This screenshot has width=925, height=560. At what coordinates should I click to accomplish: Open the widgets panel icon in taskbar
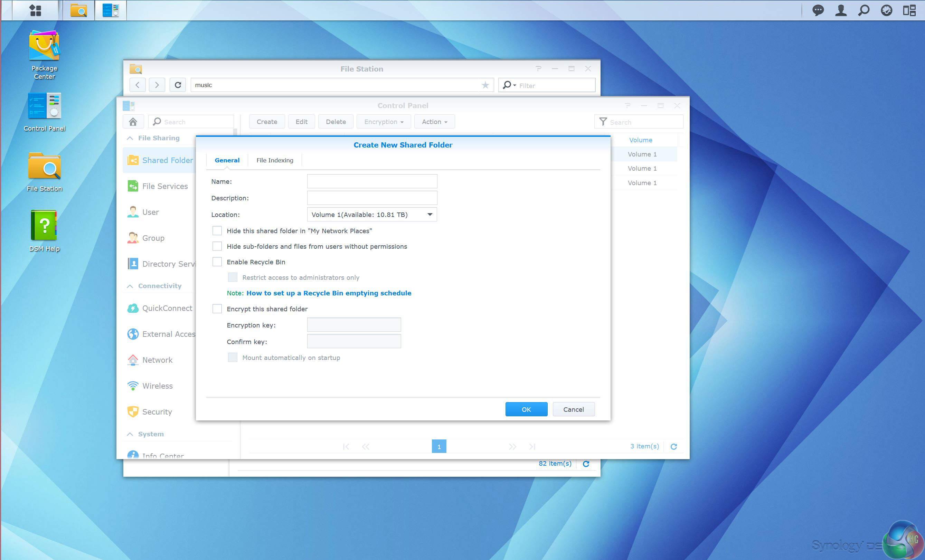pos(909,10)
